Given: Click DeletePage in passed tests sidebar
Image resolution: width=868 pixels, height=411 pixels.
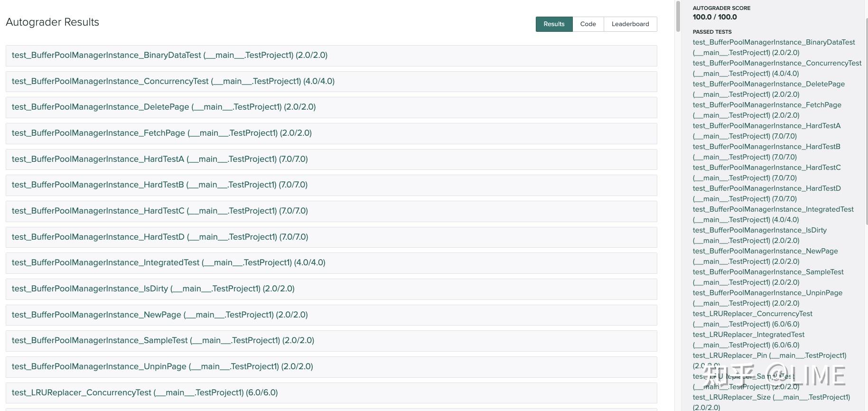Looking at the screenshot, I should [x=768, y=89].
